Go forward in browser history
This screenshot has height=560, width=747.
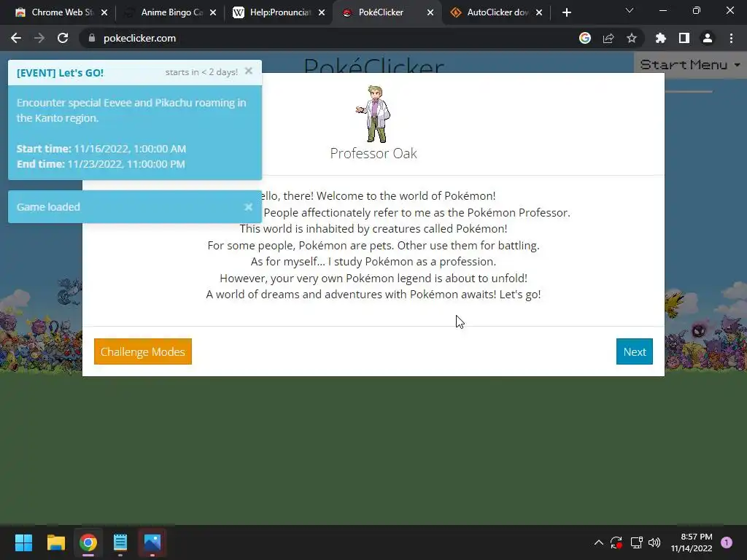point(39,38)
